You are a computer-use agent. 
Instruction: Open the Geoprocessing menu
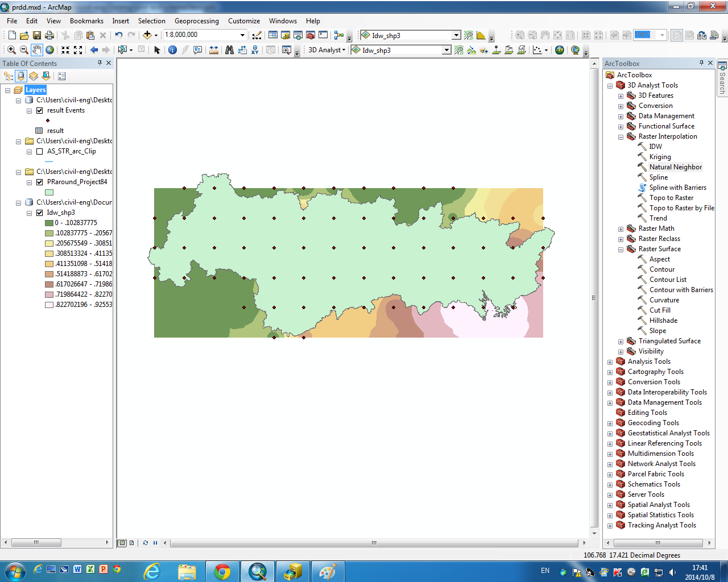point(196,21)
